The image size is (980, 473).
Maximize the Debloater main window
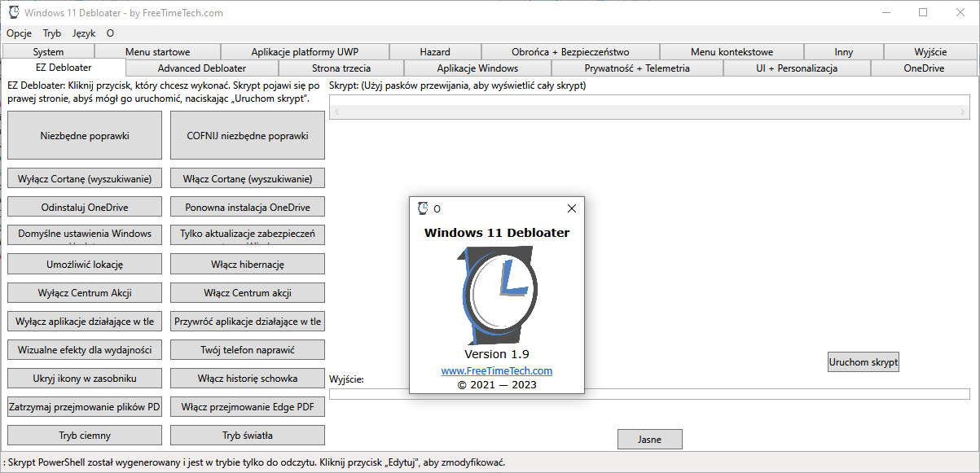click(923, 12)
